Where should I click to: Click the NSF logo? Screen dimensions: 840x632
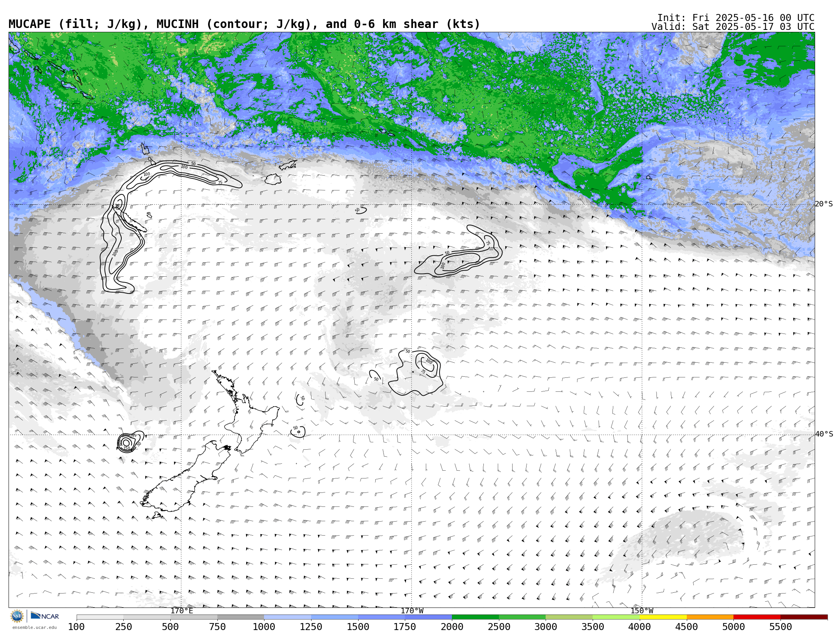click(17, 616)
